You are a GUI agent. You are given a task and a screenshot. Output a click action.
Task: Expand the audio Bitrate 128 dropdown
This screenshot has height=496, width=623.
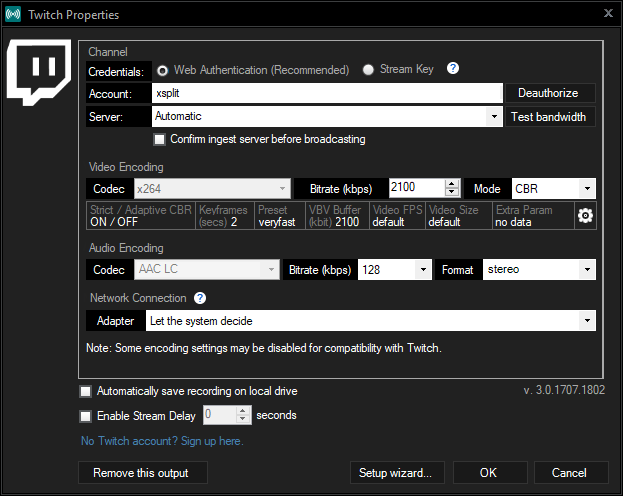424,270
